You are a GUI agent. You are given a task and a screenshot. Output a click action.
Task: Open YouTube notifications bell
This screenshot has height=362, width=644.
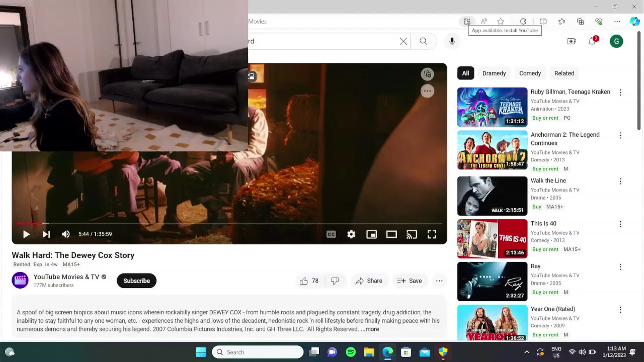click(592, 41)
